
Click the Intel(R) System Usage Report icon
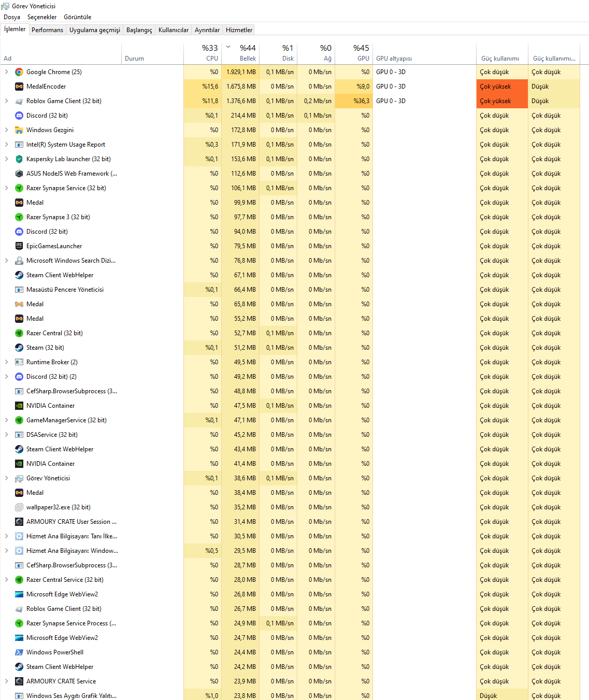[x=19, y=145]
